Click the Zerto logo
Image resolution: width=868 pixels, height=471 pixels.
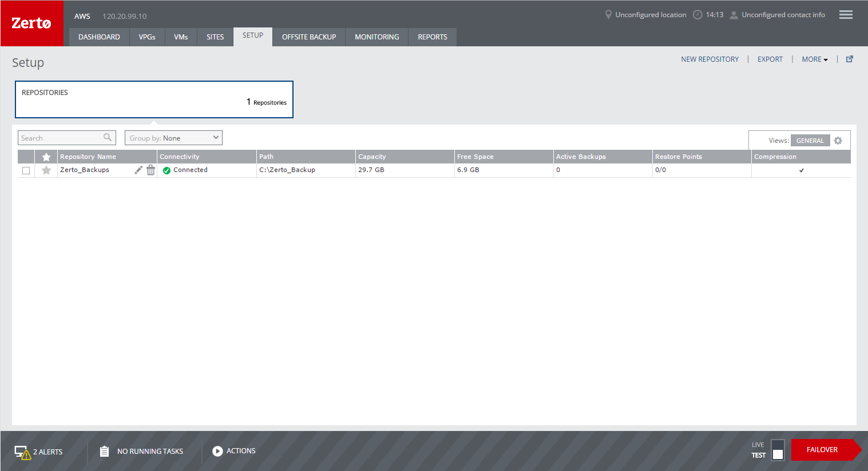click(x=31, y=23)
